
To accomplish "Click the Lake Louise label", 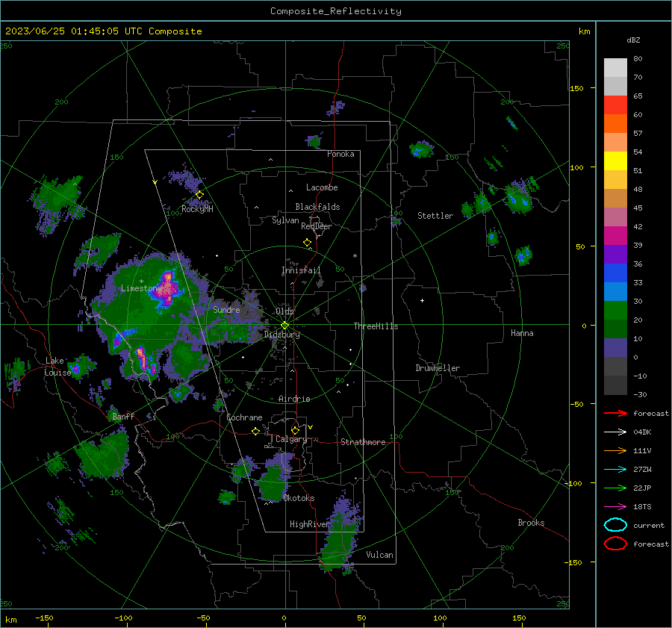I will coord(57,367).
